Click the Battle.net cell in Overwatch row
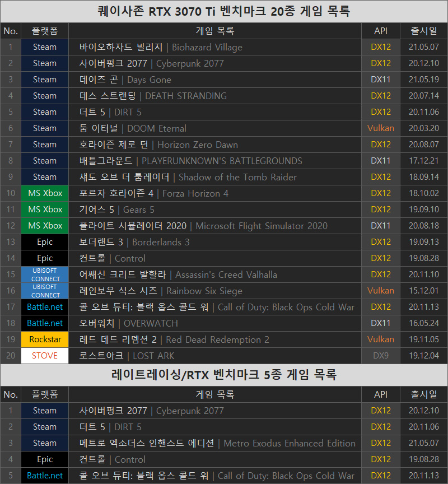The height and width of the screenshot is (484, 448). click(45, 323)
